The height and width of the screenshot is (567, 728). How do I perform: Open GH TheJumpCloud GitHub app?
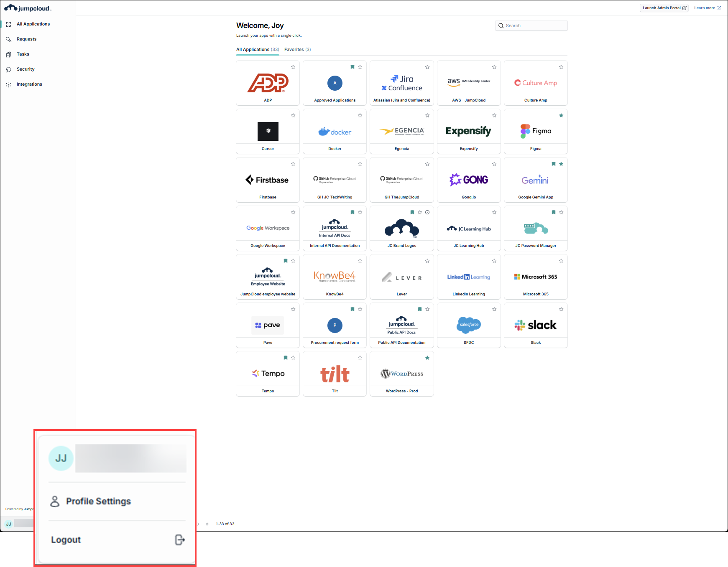[402, 180]
